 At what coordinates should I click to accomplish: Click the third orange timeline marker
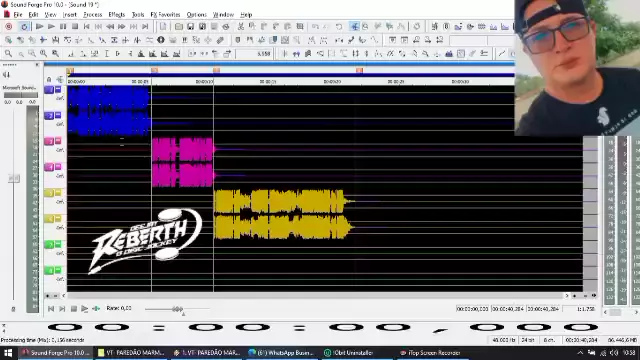(216, 70)
